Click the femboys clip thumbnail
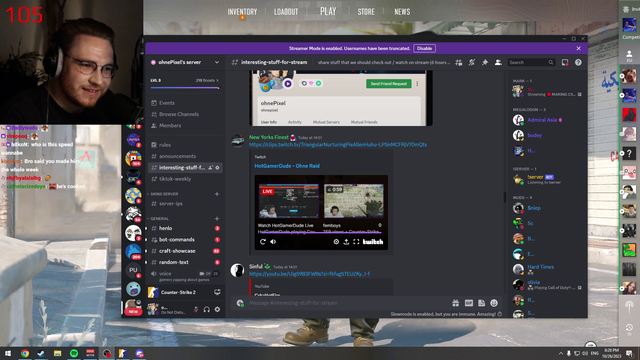The height and width of the screenshot is (360, 640). (353, 201)
